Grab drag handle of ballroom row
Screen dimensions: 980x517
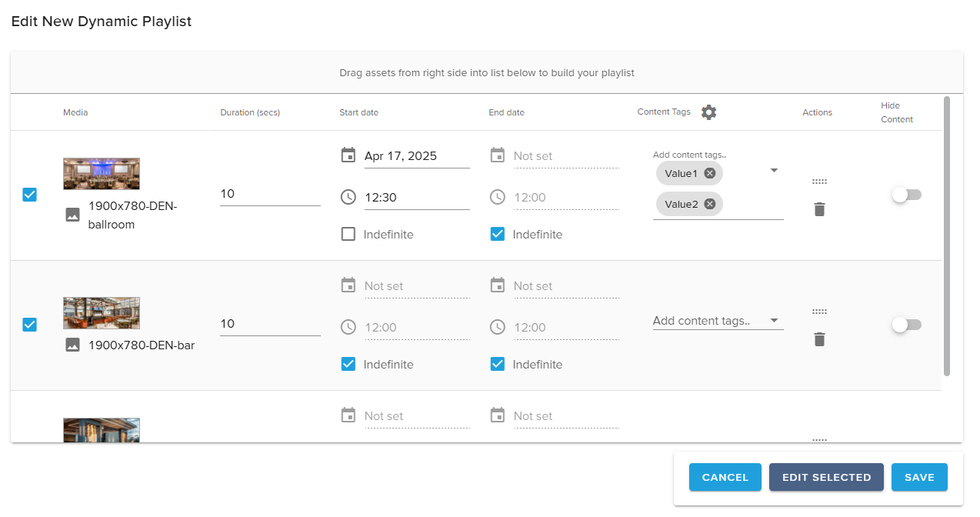pyautogui.click(x=819, y=182)
